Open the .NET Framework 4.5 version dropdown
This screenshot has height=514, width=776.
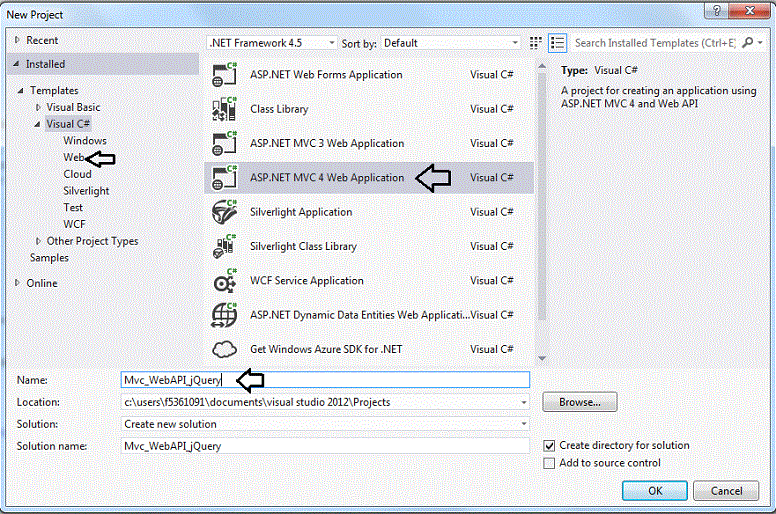272,43
